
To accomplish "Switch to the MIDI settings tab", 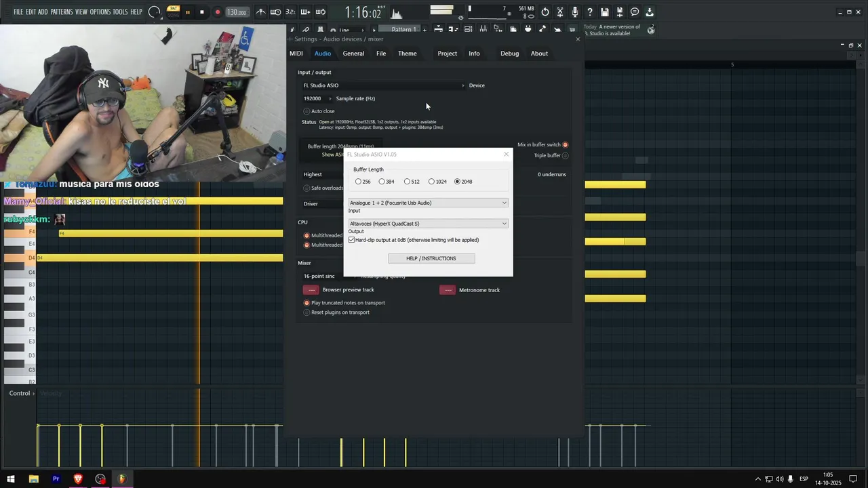I will click(296, 54).
